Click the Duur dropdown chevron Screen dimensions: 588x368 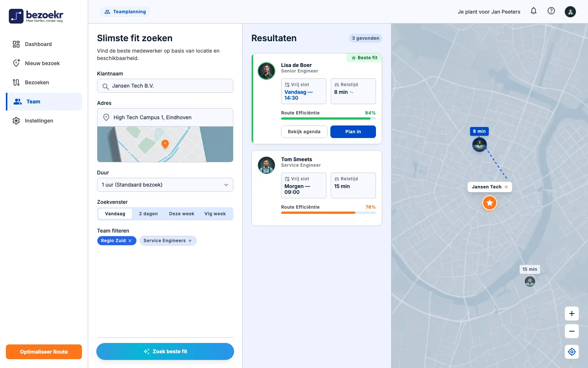(x=226, y=185)
